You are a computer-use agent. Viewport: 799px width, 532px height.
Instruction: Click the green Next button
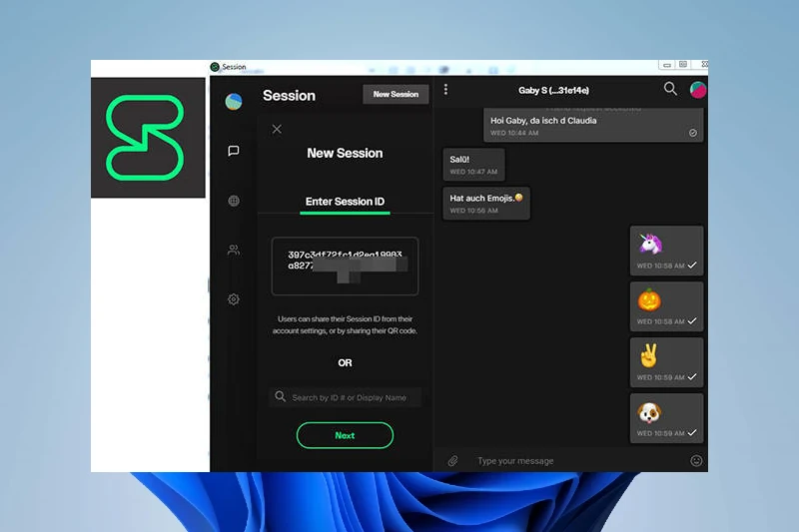click(x=345, y=435)
